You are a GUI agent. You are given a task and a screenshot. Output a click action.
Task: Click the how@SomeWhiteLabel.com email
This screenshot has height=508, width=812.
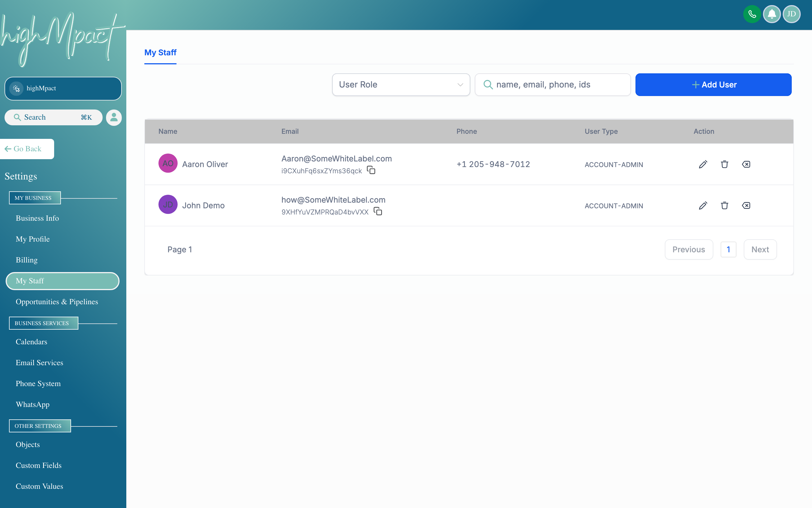click(333, 200)
